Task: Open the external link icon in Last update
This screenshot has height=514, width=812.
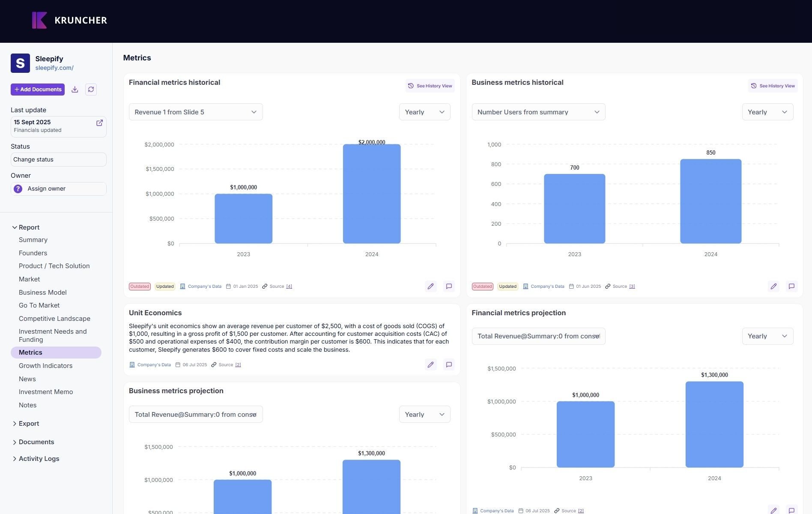Action: coord(99,123)
